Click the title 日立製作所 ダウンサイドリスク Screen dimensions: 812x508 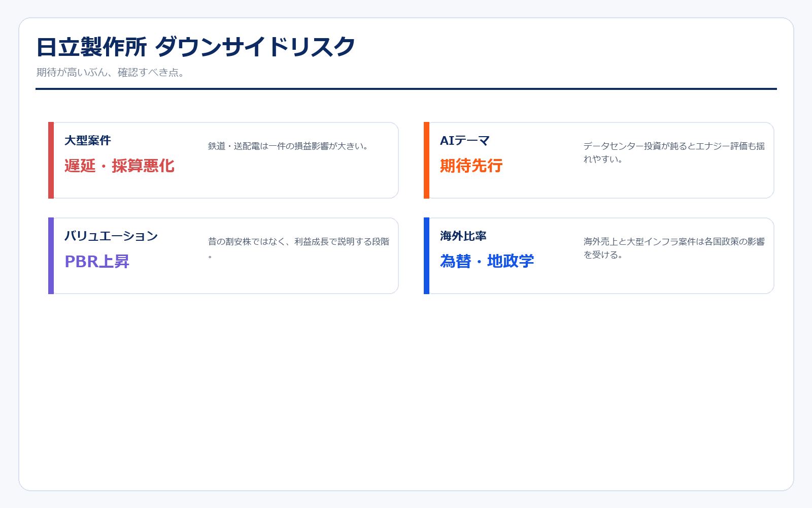[x=196, y=47]
